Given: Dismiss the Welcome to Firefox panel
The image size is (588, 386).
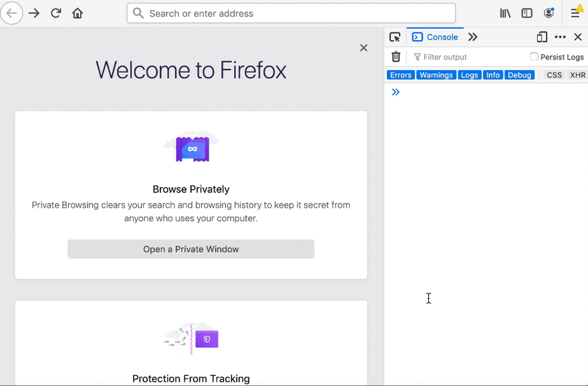Looking at the screenshot, I should point(363,47).
